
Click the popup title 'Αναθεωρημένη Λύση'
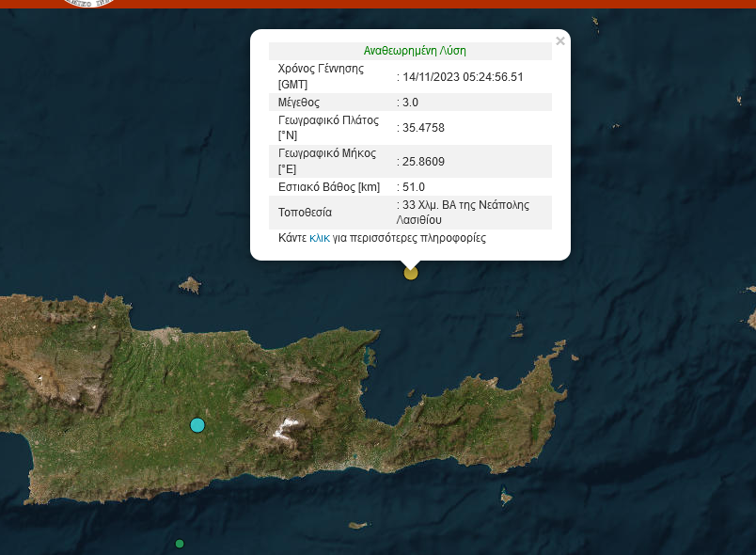415,51
